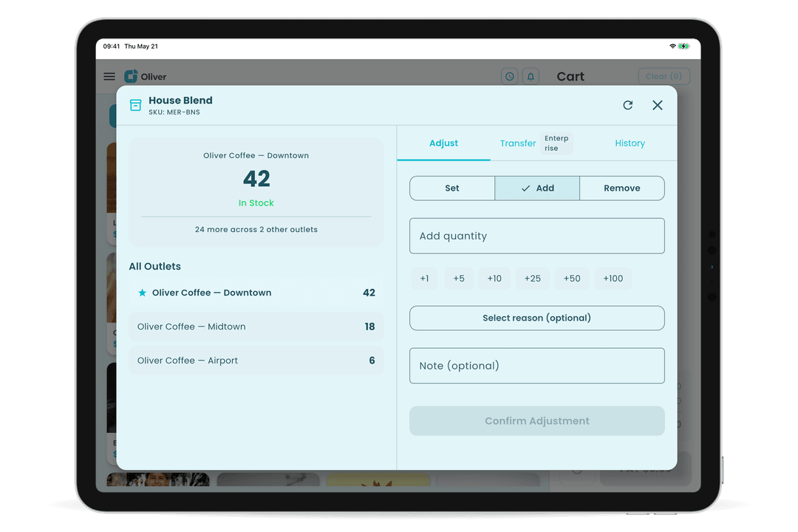Click Confirm Adjustment button

(x=537, y=421)
